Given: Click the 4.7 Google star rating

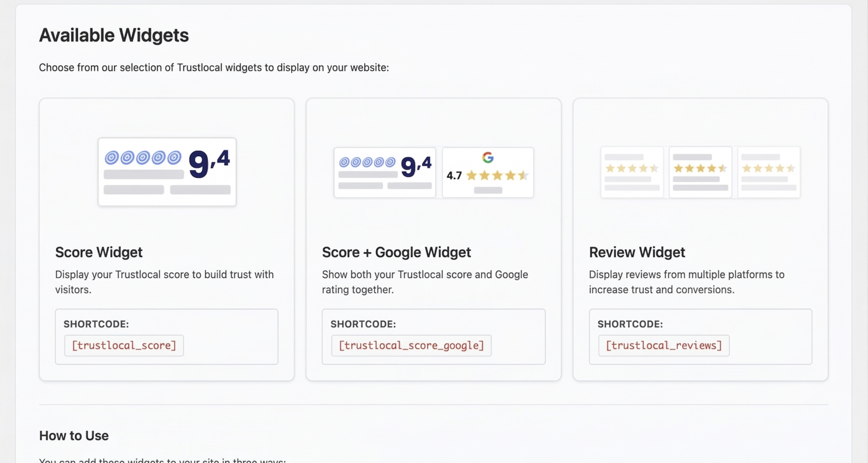Looking at the screenshot, I should [x=488, y=175].
